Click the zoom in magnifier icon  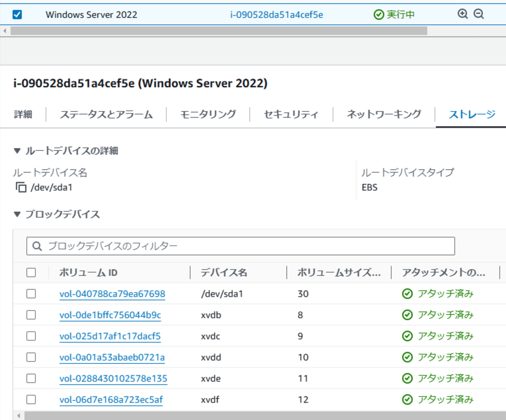[463, 14]
